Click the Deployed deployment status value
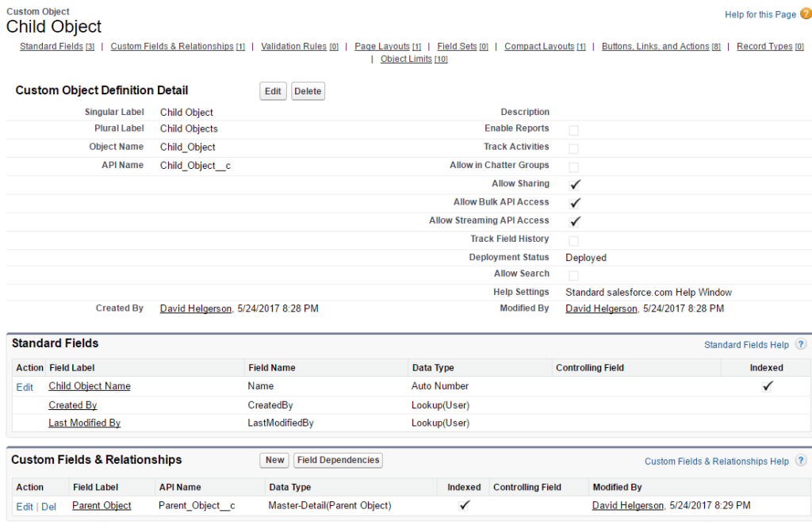 pos(586,258)
